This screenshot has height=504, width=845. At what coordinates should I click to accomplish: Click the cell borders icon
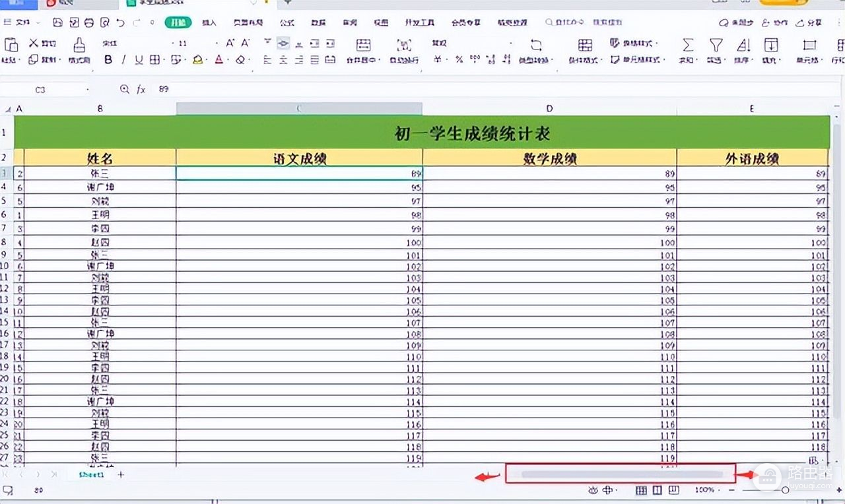[x=155, y=59]
